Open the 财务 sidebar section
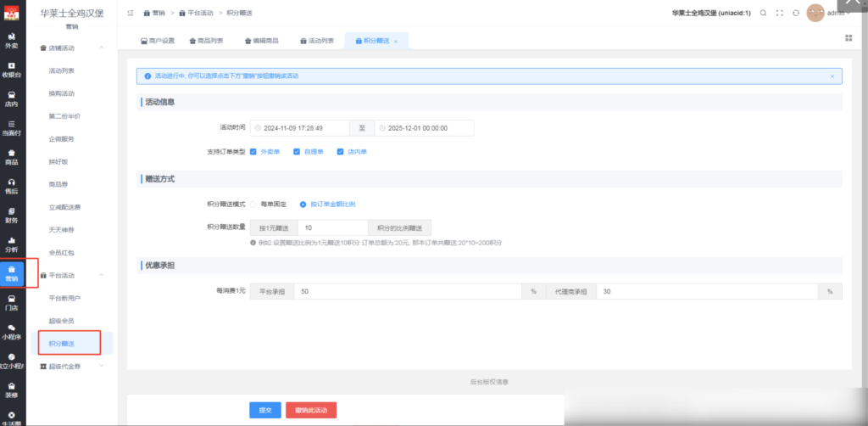 pyautogui.click(x=12, y=216)
